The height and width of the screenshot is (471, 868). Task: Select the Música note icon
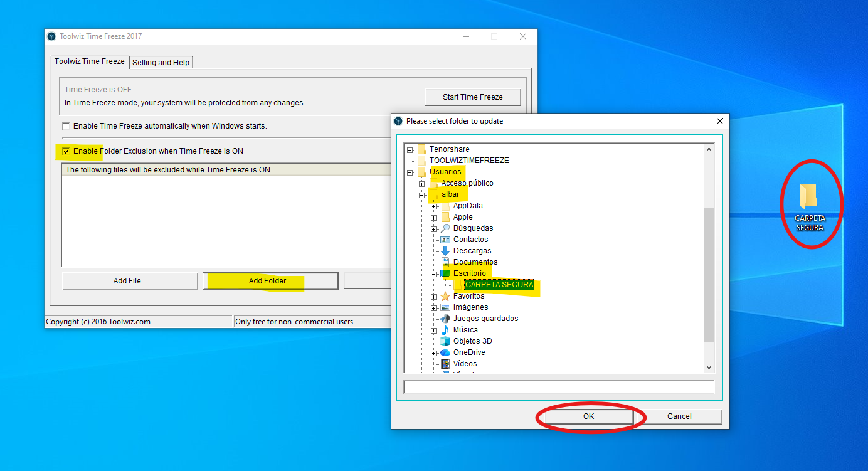(445, 330)
